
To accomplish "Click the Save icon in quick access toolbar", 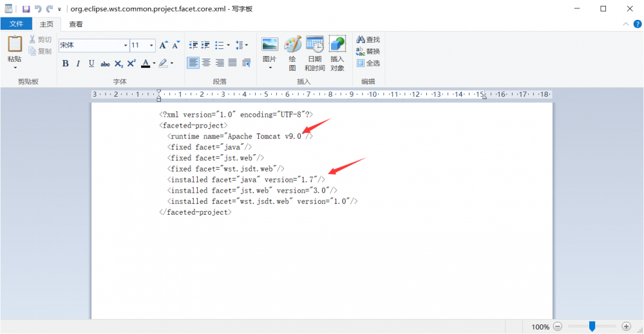I will click(26, 8).
